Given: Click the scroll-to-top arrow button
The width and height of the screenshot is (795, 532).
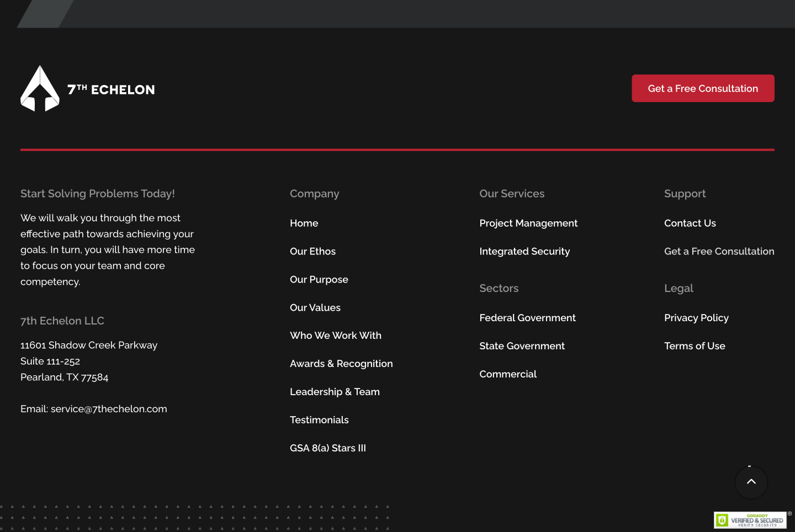Looking at the screenshot, I should pyautogui.click(x=751, y=482).
